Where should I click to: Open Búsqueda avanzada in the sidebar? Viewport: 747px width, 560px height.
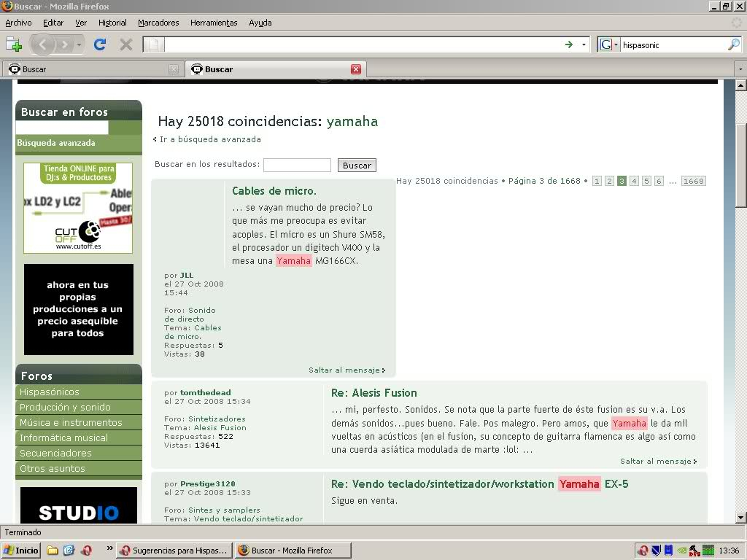pyautogui.click(x=56, y=143)
